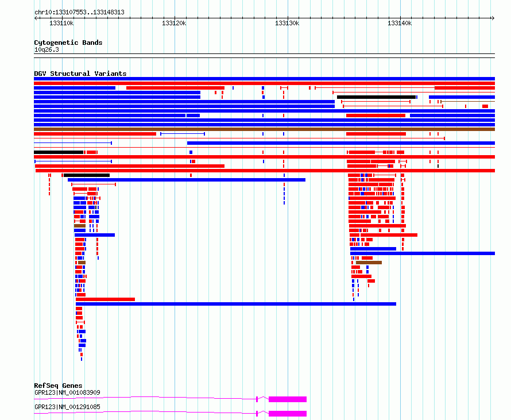Viewport: 511px width, 420px height.
Task: Click the red variant bar directly above the lowest long blue bar
Action: click(105, 299)
